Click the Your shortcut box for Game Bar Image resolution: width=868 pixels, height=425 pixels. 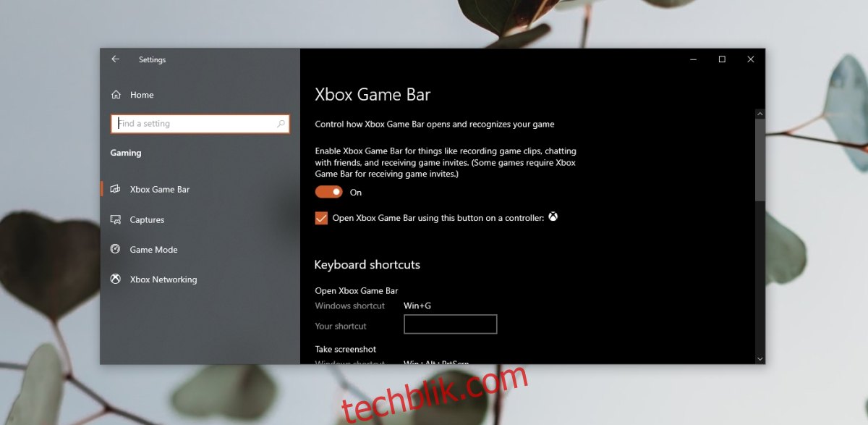(x=450, y=324)
